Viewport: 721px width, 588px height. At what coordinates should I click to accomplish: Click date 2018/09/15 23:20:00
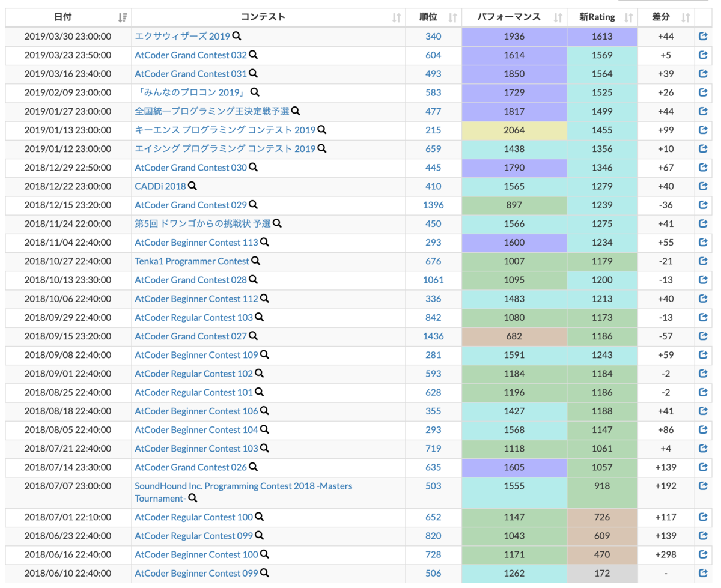click(68, 336)
